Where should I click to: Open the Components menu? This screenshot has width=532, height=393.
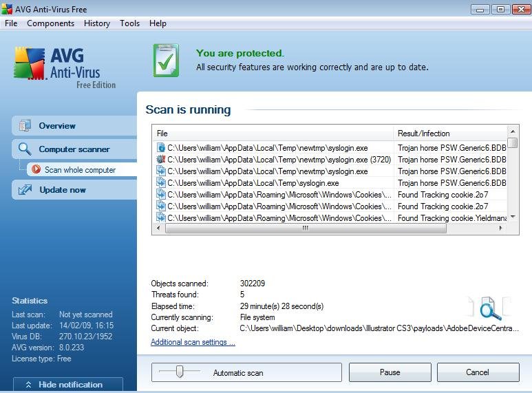click(x=50, y=23)
